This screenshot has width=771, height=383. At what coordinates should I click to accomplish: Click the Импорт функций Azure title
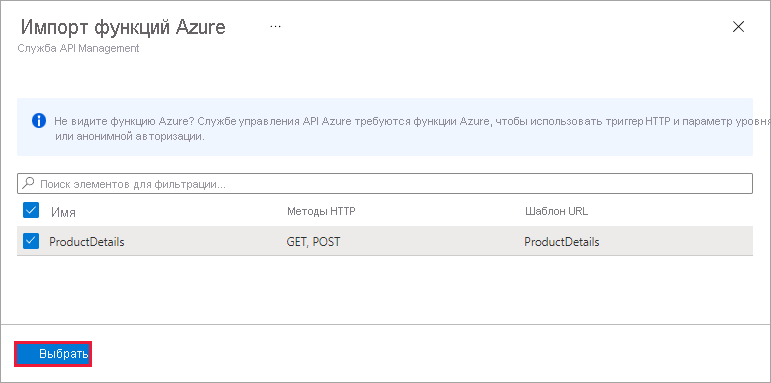[123, 27]
